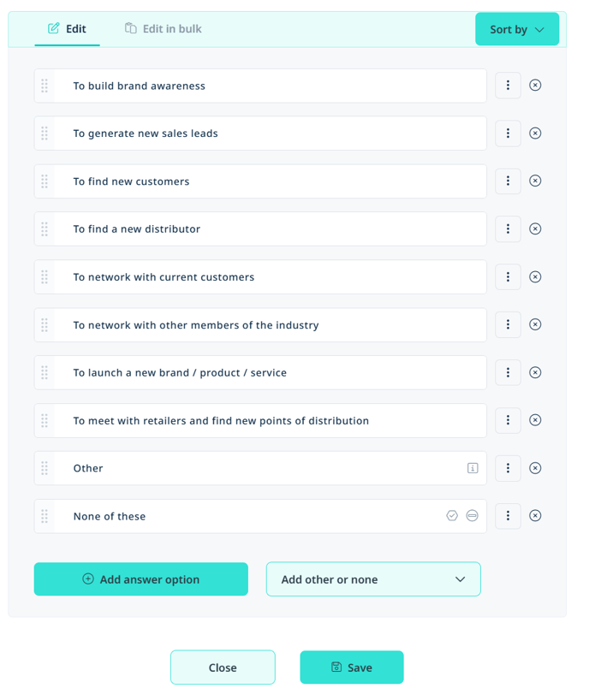Select the Edit tab
The width and height of the screenshot is (589, 700).
pyautogui.click(x=67, y=28)
